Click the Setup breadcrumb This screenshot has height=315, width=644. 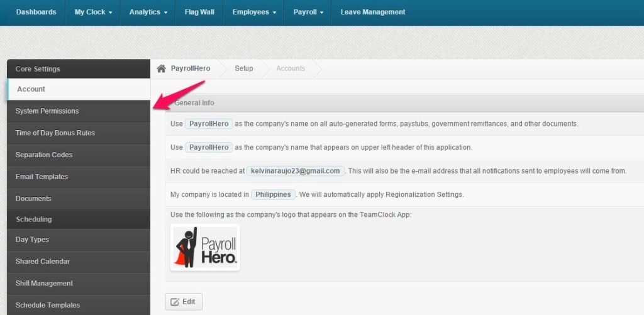244,69
